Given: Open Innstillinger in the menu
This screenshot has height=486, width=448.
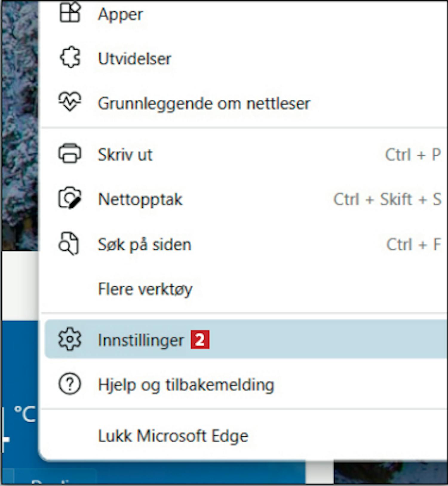Looking at the screenshot, I should 246,339.
